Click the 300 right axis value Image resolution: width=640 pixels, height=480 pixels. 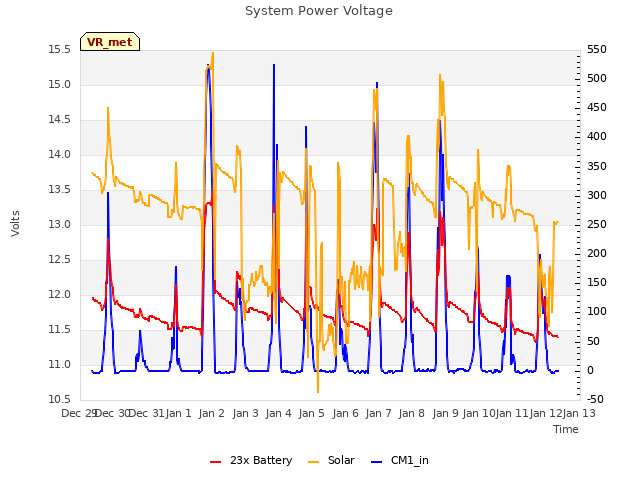pyautogui.click(x=597, y=196)
